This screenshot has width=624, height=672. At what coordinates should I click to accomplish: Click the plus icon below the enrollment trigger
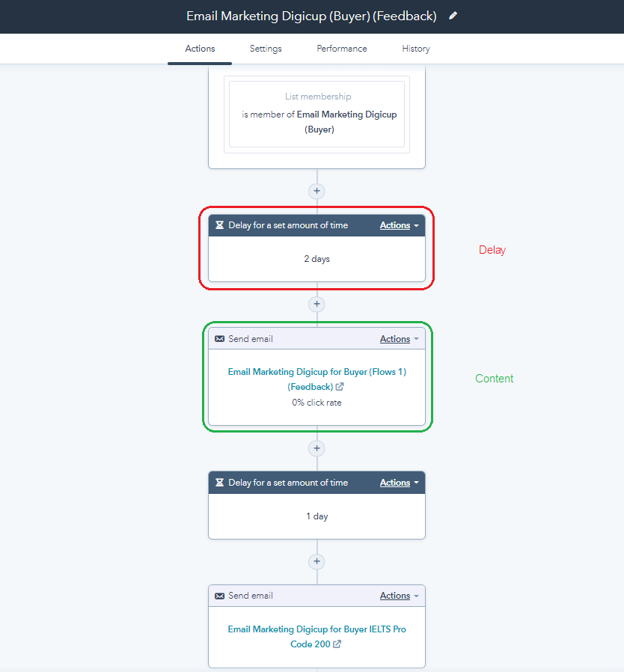pyautogui.click(x=316, y=191)
